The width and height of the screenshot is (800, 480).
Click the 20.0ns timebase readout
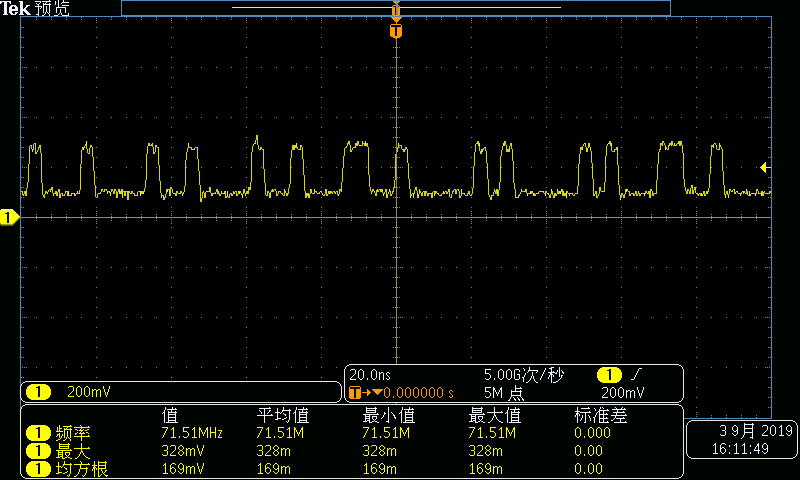click(370, 375)
